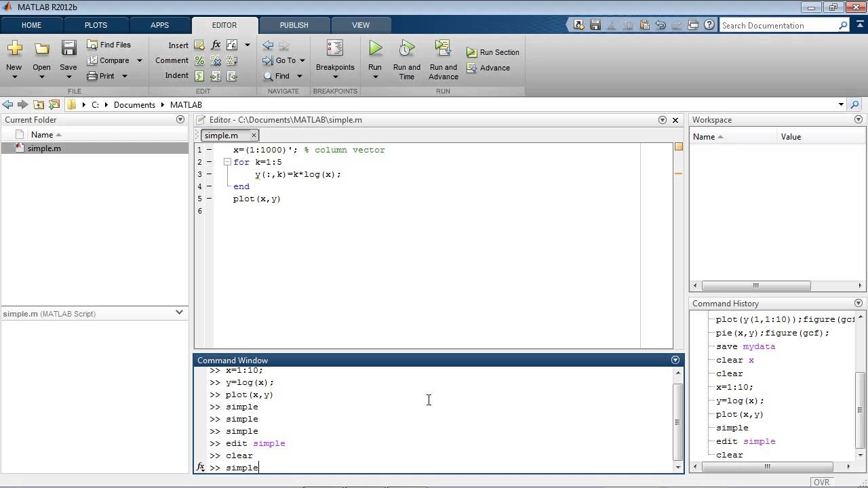Expand the Breakpoints dropdown arrow

click(335, 77)
